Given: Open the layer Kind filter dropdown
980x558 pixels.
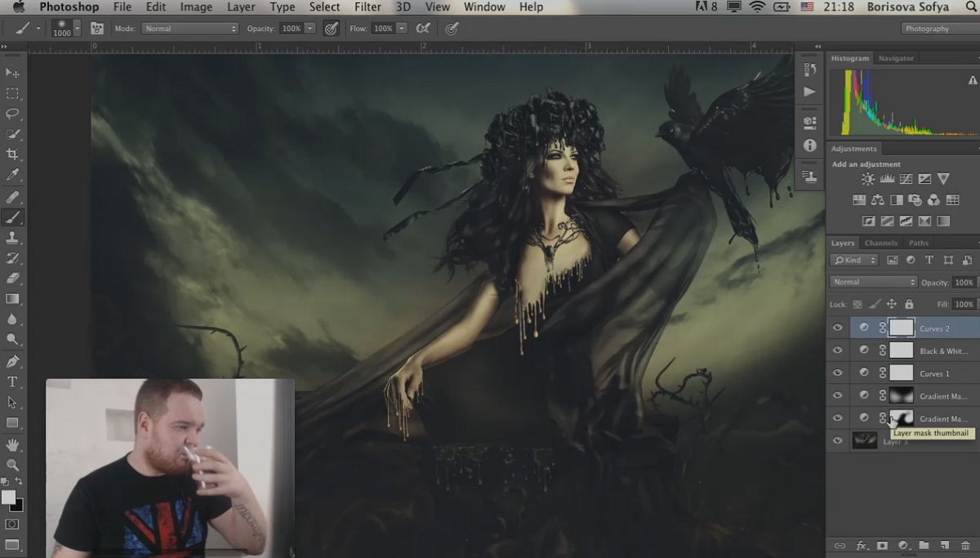Looking at the screenshot, I should [x=854, y=261].
